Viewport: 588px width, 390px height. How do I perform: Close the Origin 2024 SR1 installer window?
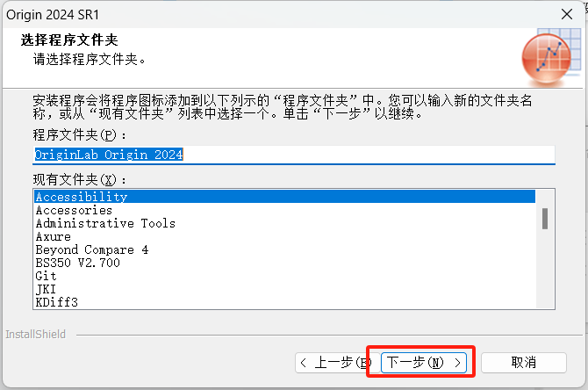click(567, 14)
